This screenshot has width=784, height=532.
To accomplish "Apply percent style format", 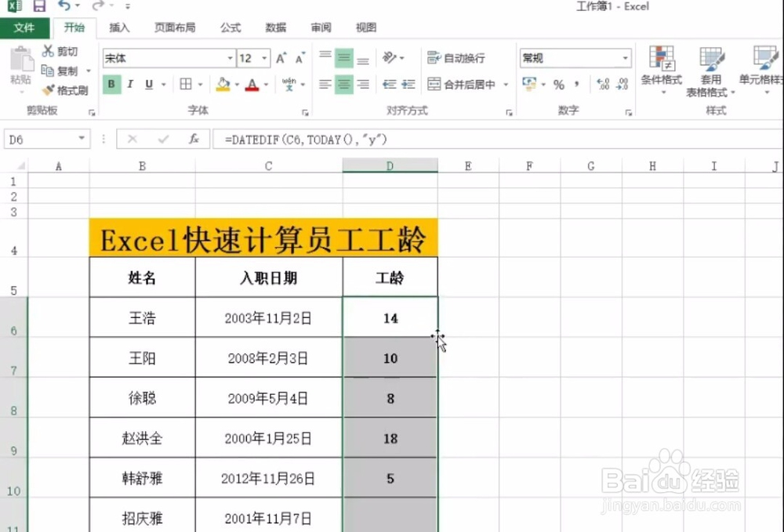I will tap(559, 85).
